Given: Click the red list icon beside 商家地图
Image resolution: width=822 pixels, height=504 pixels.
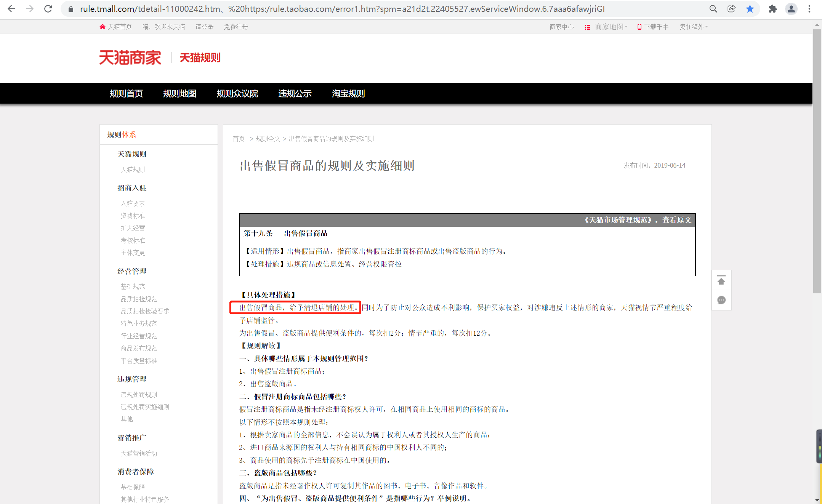Looking at the screenshot, I should point(587,27).
